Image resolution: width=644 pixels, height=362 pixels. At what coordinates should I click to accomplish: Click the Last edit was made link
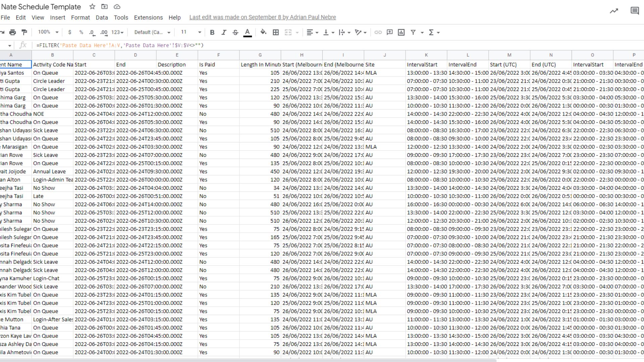coord(262,17)
